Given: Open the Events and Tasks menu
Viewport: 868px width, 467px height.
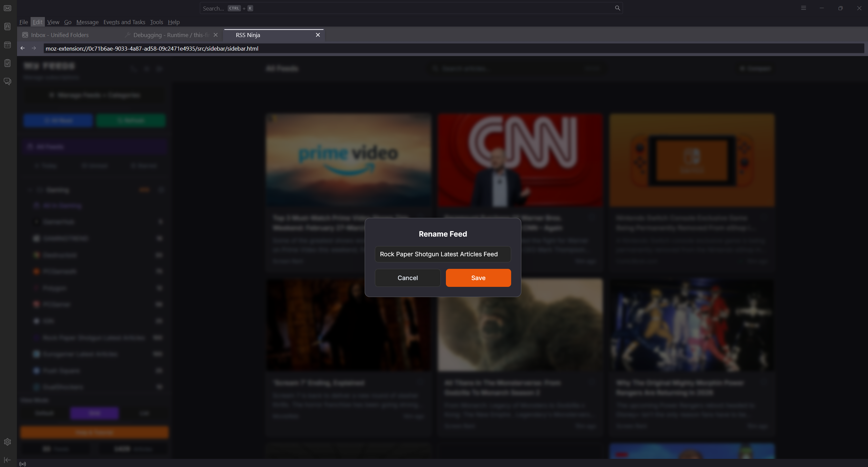Looking at the screenshot, I should tap(124, 22).
